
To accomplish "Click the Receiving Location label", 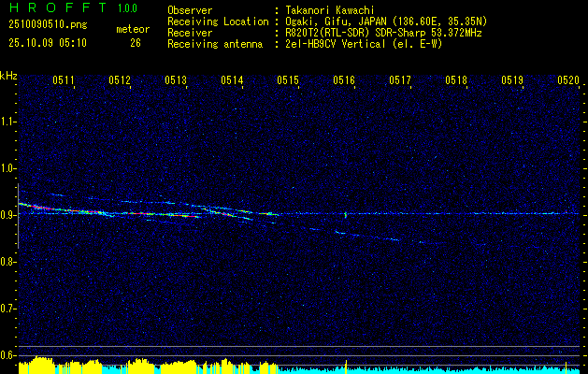I will pyautogui.click(x=218, y=22).
